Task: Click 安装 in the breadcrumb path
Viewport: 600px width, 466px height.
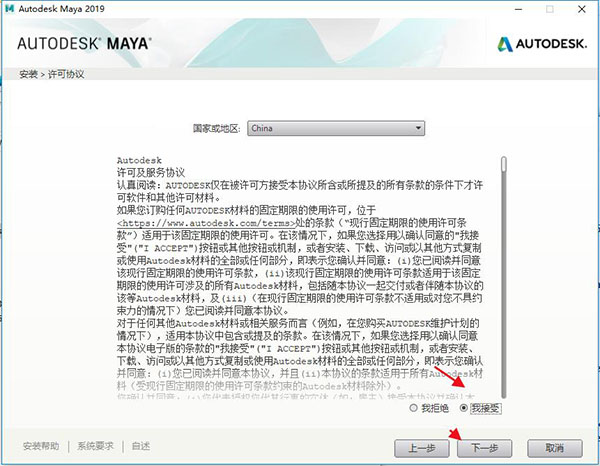Action: click(x=28, y=74)
